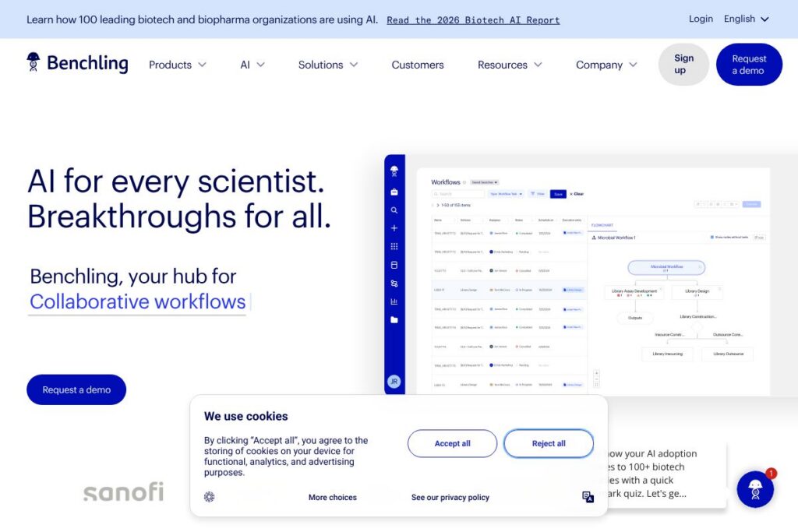Toggle Show nodes without tasks checkbox
798x532 pixels.
pyautogui.click(x=711, y=238)
